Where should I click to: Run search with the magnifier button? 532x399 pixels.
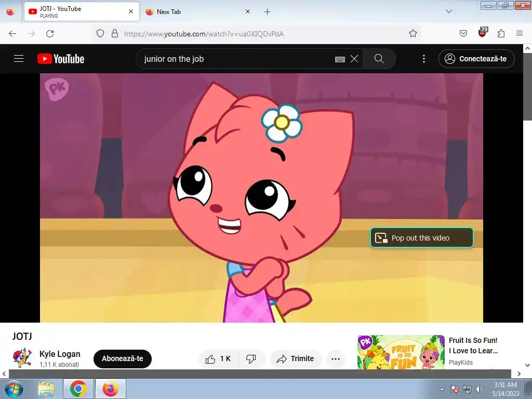coord(379,59)
